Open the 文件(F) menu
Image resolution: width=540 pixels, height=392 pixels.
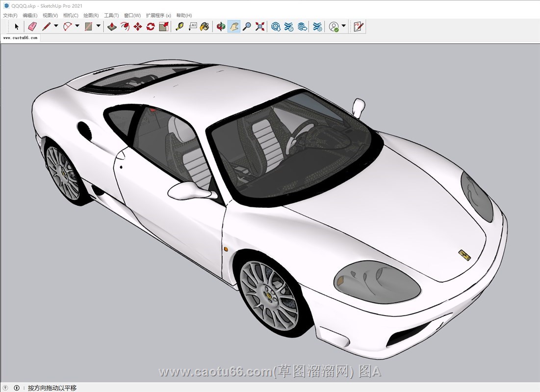coord(10,16)
